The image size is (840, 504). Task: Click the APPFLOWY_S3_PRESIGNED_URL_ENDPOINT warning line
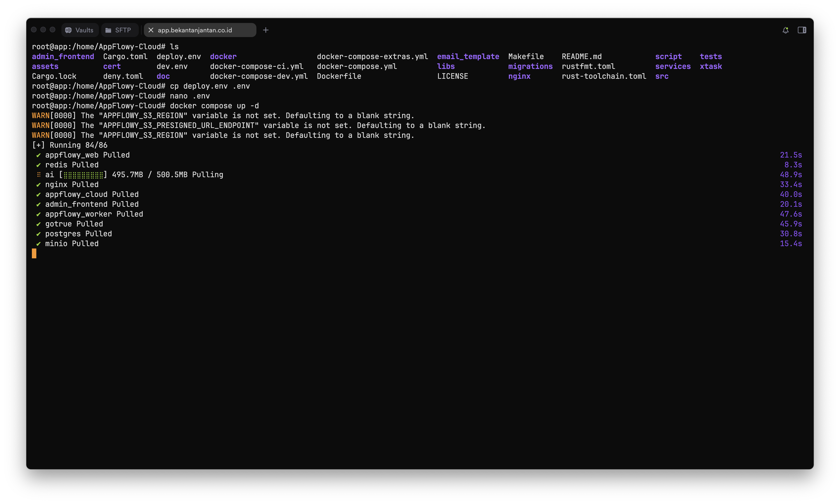[x=259, y=125]
